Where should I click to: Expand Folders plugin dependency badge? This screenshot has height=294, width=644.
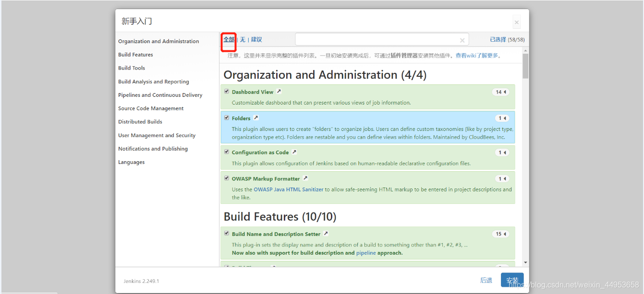(502, 118)
